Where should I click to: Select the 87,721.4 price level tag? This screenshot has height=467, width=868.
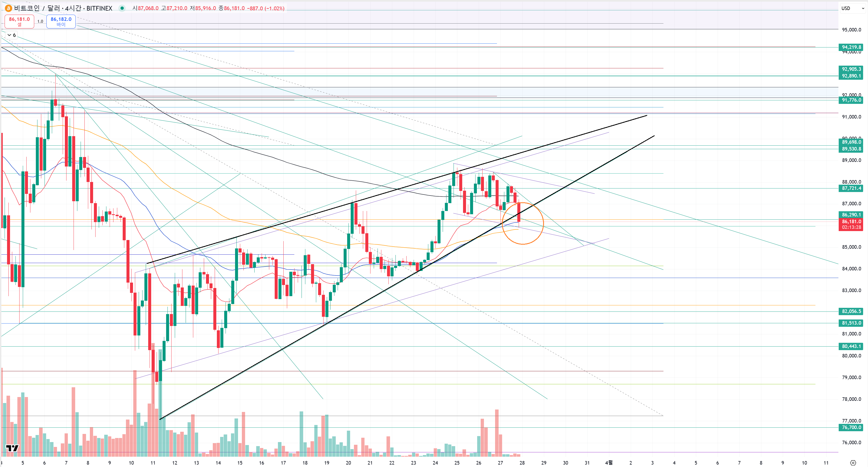pyautogui.click(x=851, y=188)
